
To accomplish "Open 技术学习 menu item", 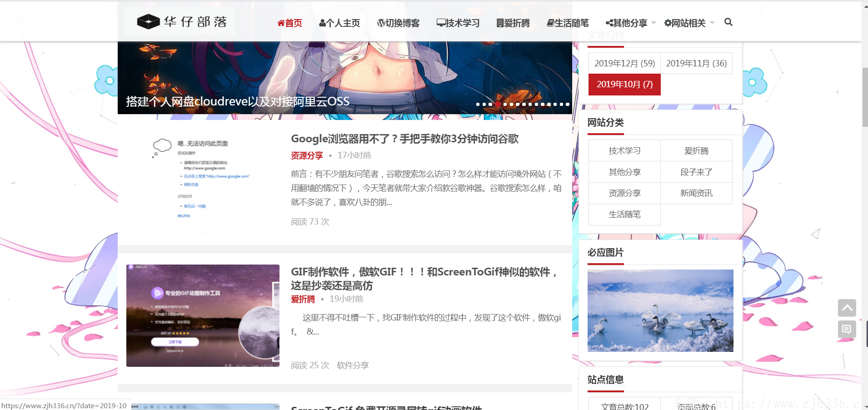I will tap(458, 23).
